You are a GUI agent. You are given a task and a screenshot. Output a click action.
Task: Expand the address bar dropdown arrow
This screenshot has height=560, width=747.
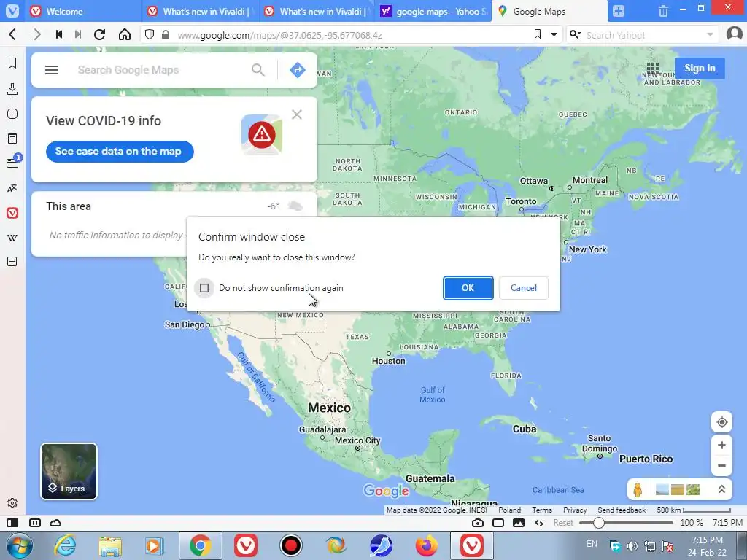coord(554,35)
